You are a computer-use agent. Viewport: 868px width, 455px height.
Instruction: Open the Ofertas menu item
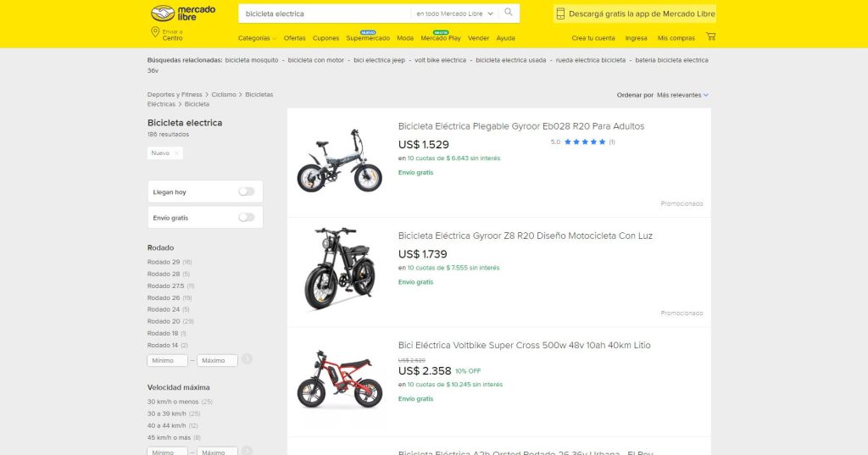[294, 38]
